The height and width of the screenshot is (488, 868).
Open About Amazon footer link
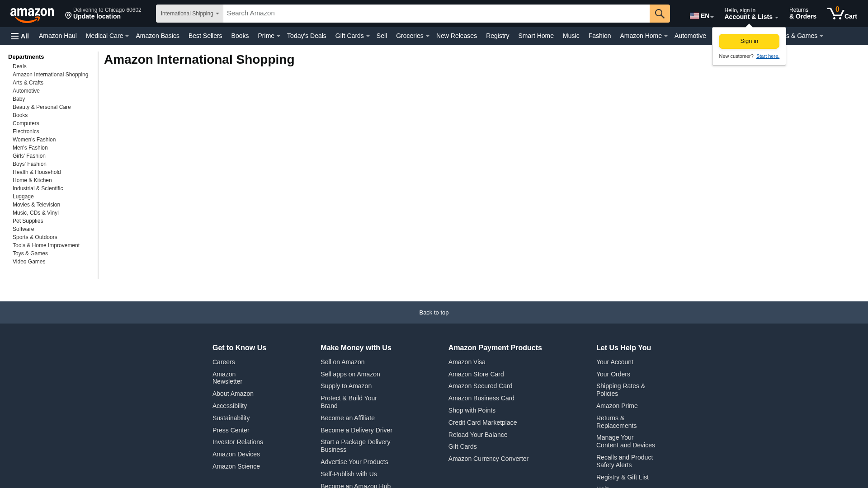[233, 394]
